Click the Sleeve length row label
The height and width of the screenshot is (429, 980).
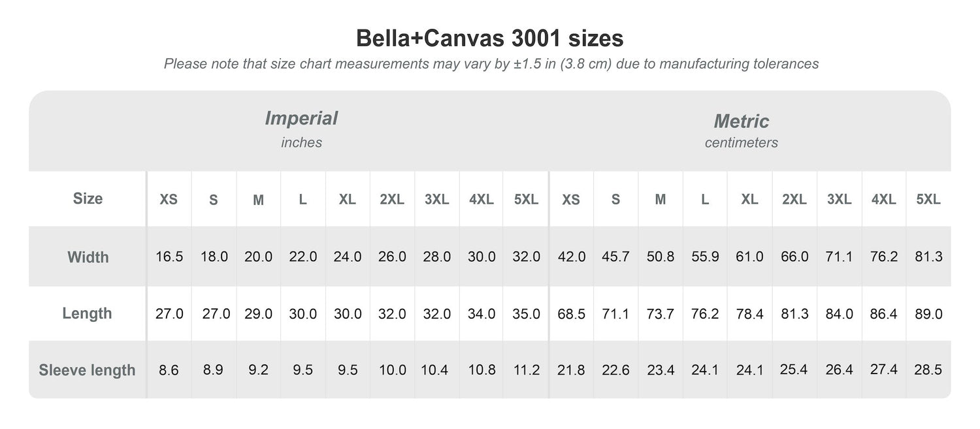point(87,370)
